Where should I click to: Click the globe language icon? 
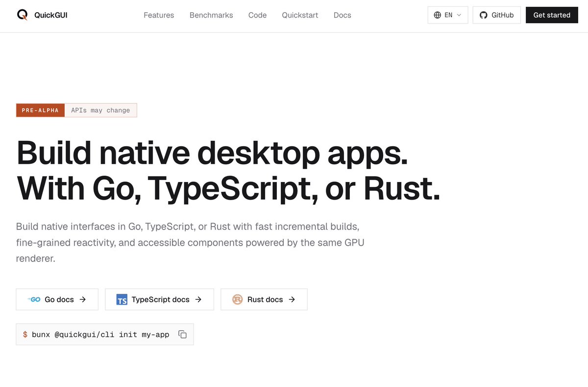[438, 15]
